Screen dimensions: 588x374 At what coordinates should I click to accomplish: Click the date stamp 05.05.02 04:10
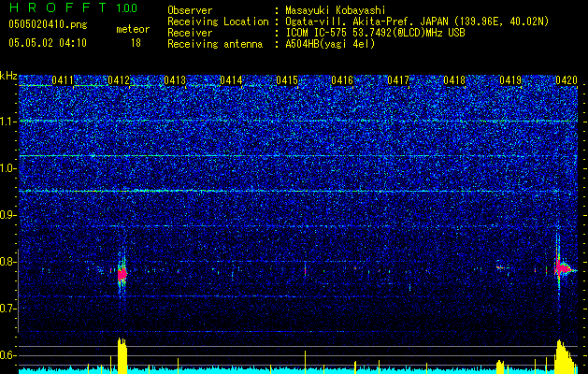click(48, 43)
